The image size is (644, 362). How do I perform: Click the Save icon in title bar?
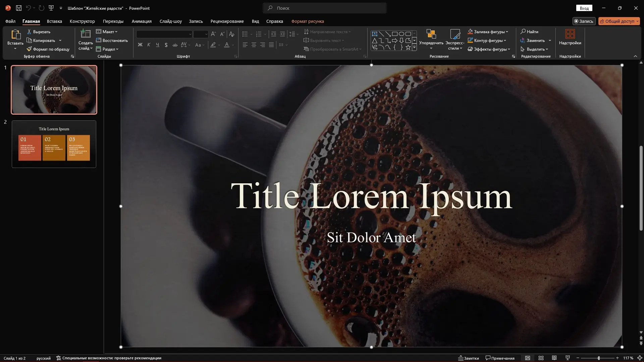(19, 8)
